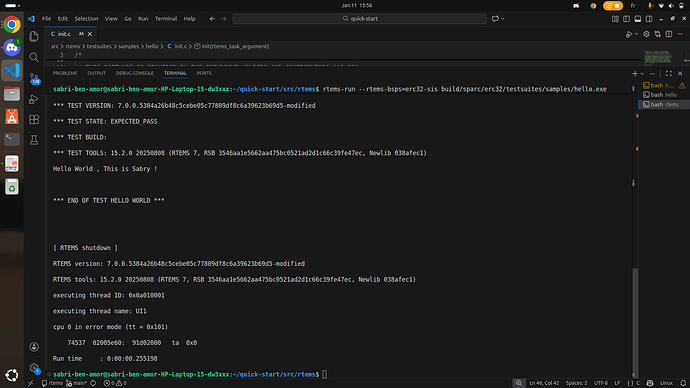This screenshot has width=690, height=388.
Task: Click the main* git branch in status bar
Action: pyautogui.click(x=77, y=383)
